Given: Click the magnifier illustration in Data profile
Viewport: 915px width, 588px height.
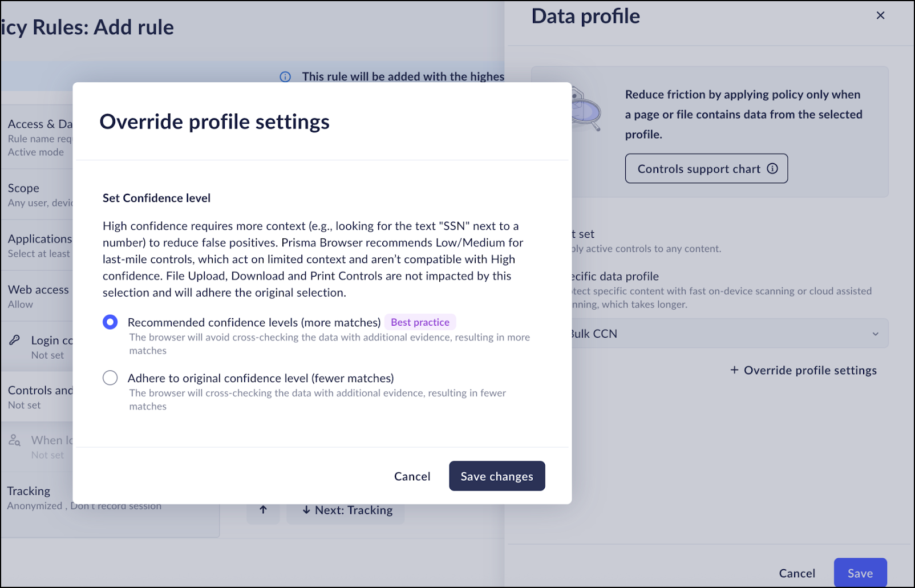Looking at the screenshot, I should click(x=587, y=111).
